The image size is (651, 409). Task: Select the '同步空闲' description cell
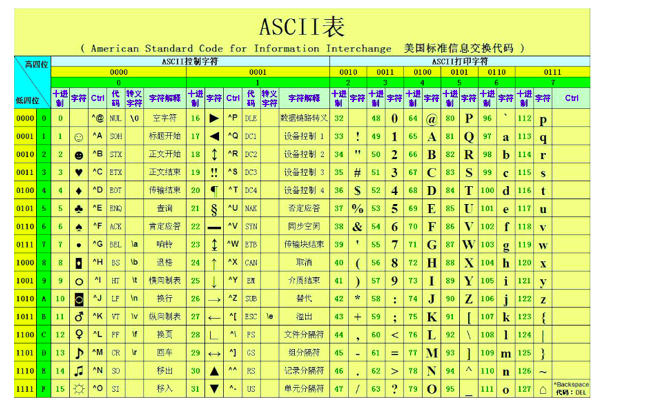click(x=304, y=226)
